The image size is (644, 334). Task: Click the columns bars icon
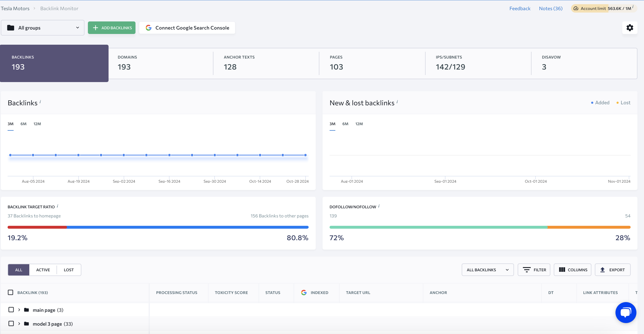click(562, 270)
